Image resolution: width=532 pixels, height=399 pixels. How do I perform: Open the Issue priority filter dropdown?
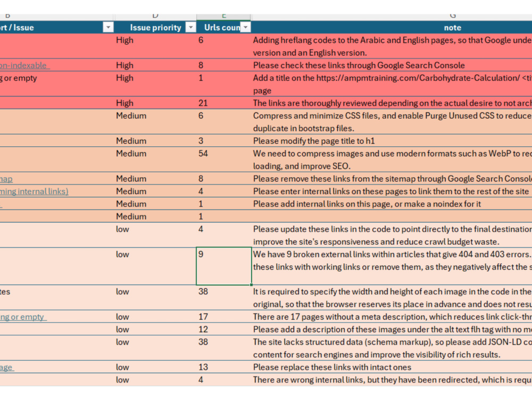tap(191, 28)
